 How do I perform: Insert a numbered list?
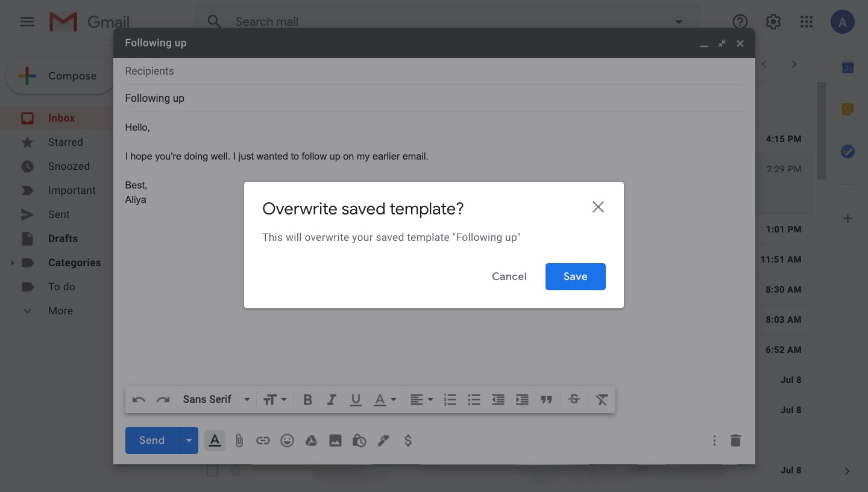pos(450,400)
